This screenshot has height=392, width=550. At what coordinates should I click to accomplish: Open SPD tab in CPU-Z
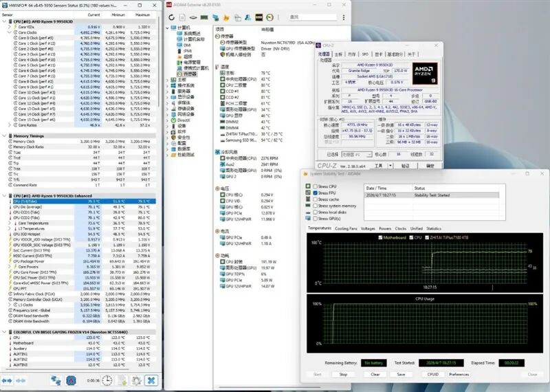[365, 54]
